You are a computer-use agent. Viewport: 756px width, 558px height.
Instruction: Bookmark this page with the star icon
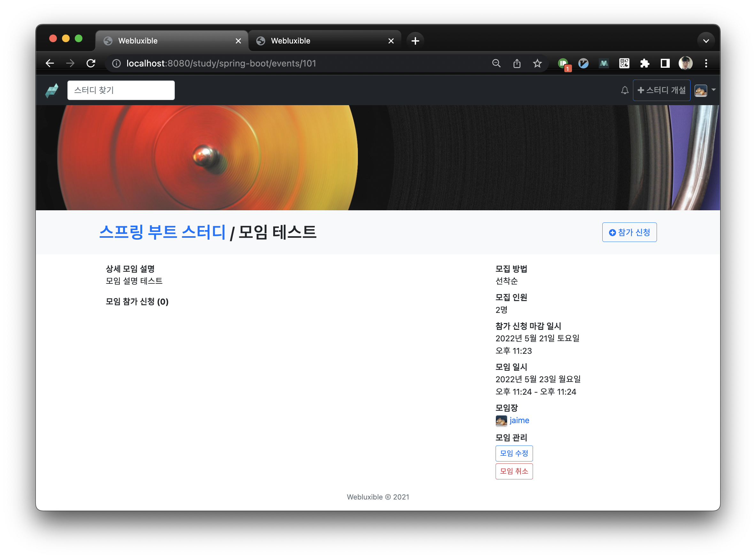(537, 63)
